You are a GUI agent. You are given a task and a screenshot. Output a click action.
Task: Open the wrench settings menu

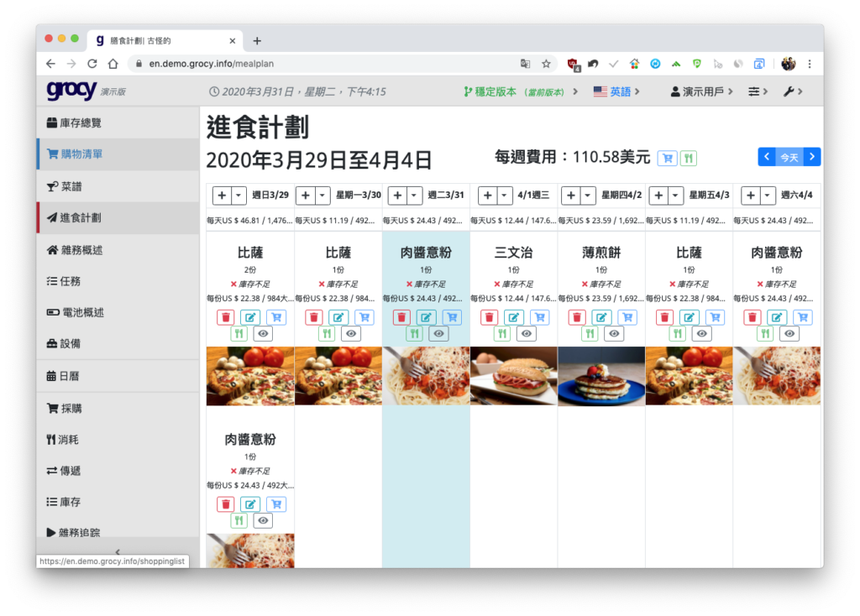point(793,91)
